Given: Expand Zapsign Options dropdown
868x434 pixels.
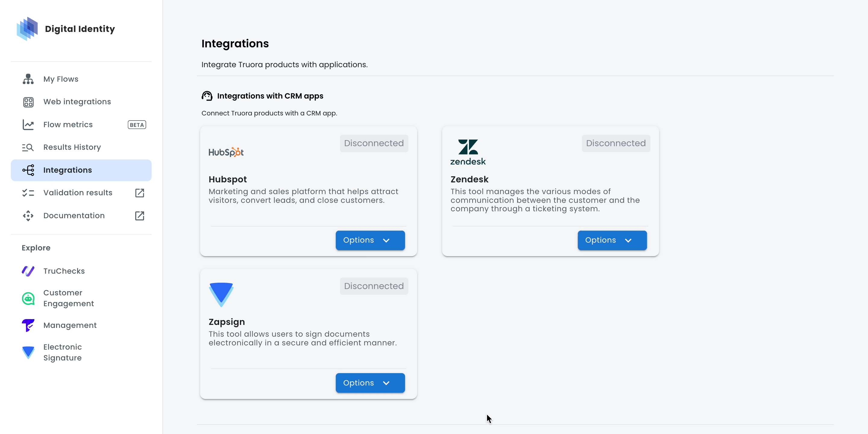Looking at the screenshot, I should (370, 382).
